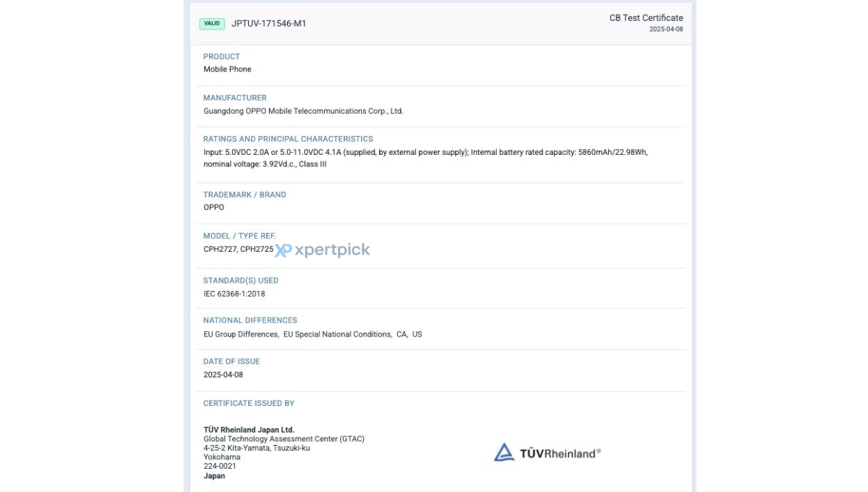The height and width of the screenshot is (492, 868).
Task: Click the TRADEMARK / BRAND heading
Action: [x=244, y=195]
